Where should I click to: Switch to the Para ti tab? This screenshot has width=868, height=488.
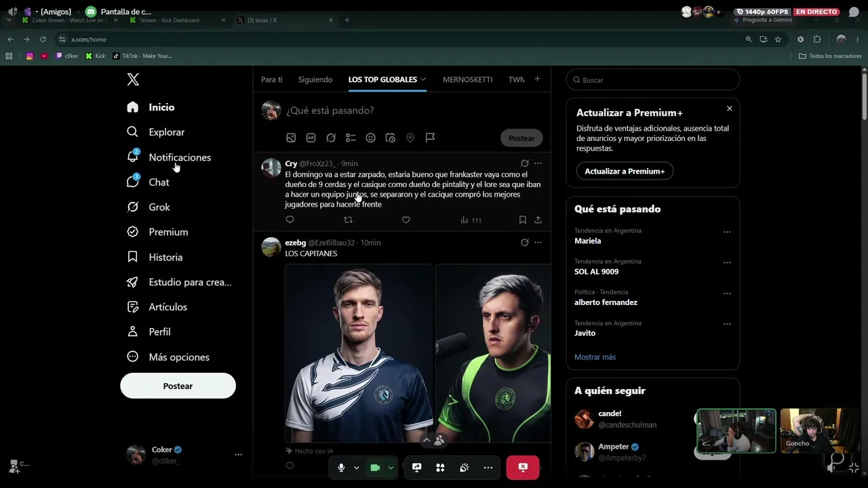pos(272,79)
